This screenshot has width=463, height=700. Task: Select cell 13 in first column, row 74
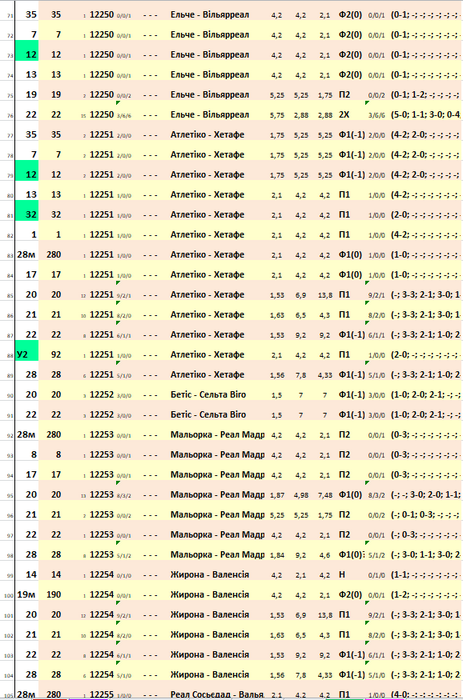pyautogui.click(x=31, y=75)
